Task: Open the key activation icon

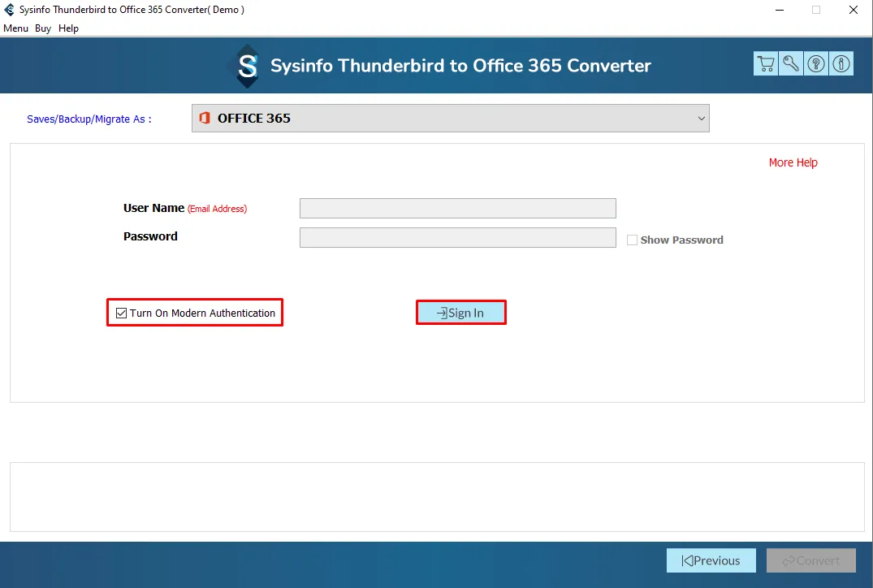Action: tap(791, 63)
